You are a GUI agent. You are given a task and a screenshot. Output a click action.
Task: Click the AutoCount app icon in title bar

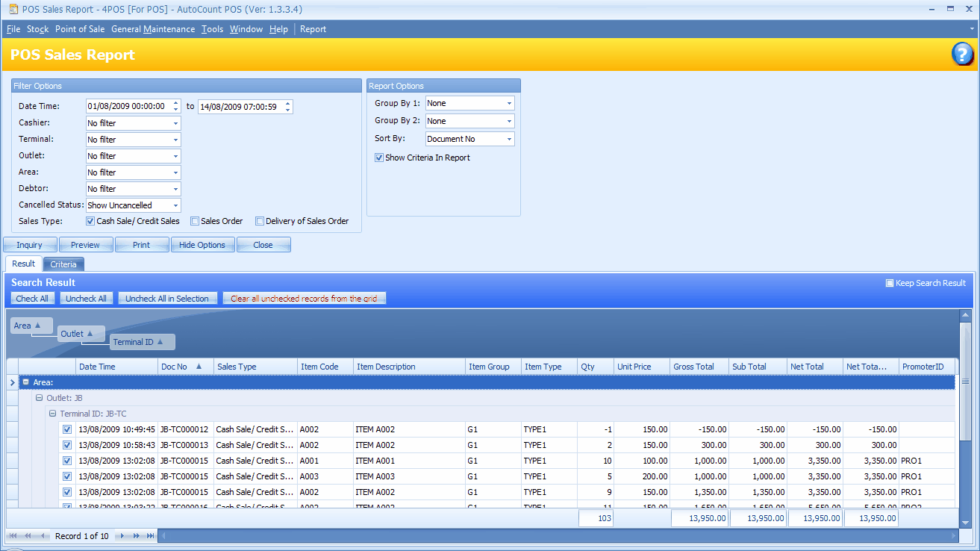click(13, 9)
